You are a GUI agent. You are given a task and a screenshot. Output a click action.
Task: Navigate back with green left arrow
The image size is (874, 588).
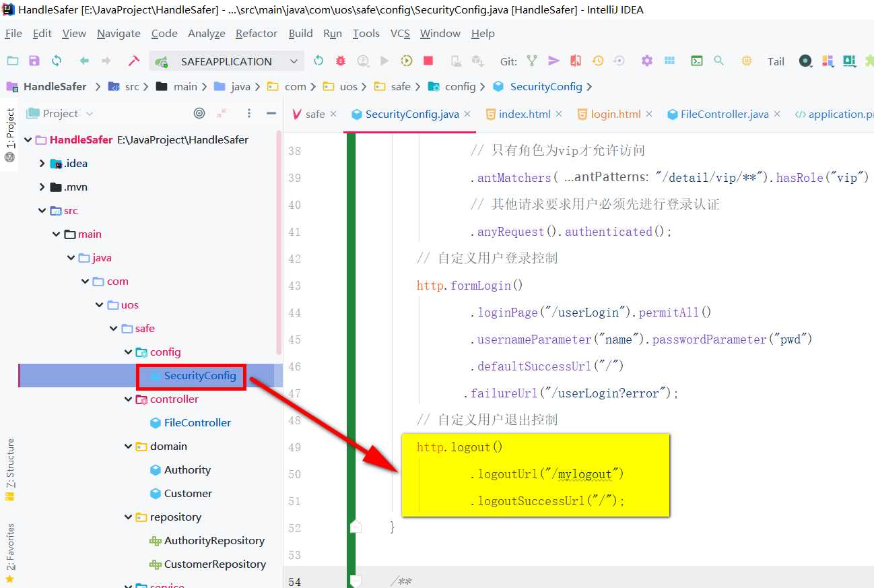coord(84,61)
